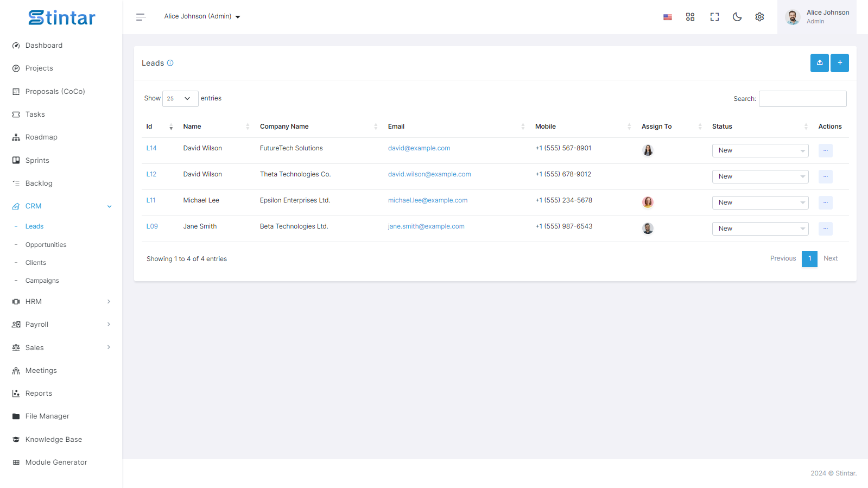Click assignee avatar on Jane Smith row
Image resolution: width=868 pixels, height=488 pixels.
(x=648, y=229)
